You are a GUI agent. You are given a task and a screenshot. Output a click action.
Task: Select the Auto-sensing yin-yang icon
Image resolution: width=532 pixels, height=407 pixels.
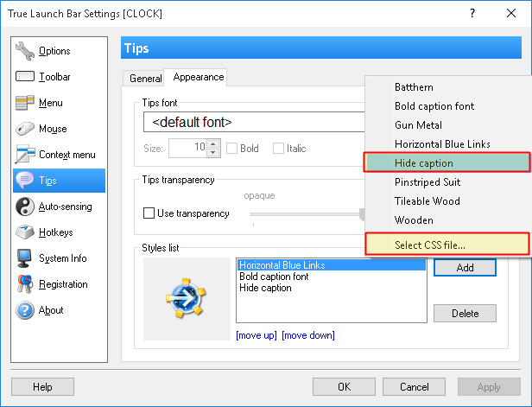point(25,207)
